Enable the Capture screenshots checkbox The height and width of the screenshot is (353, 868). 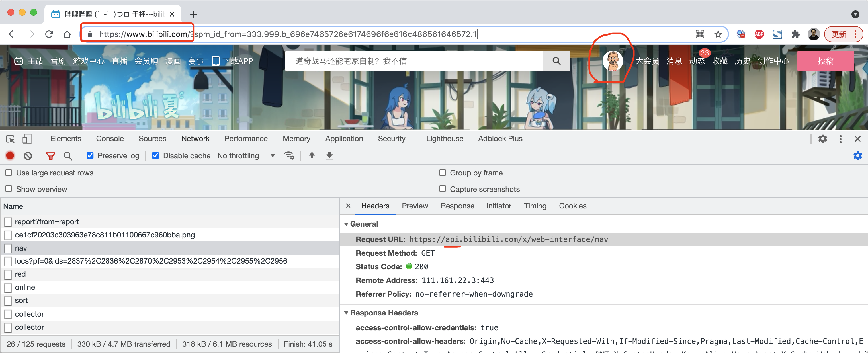pyautogui.click(x=443, y=189)
